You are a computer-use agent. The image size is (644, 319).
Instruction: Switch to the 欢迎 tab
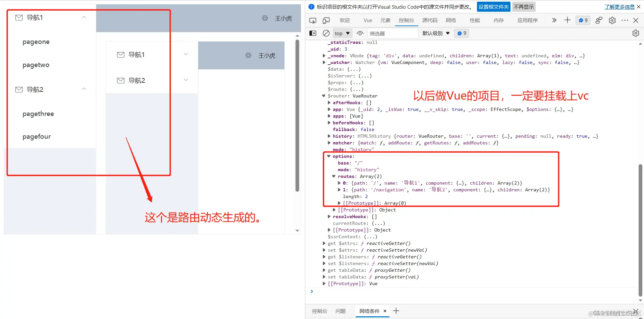(x=345, y=20)
